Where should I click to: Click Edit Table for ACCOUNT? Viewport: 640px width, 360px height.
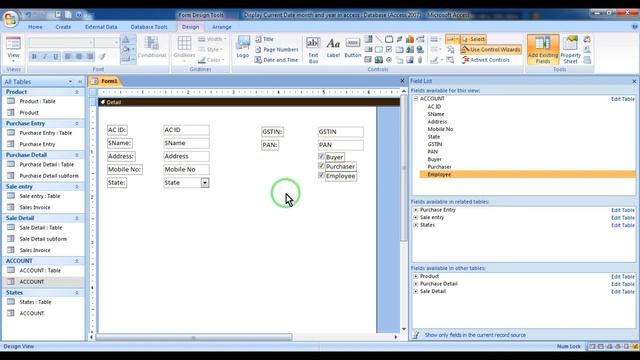(622, 99)
